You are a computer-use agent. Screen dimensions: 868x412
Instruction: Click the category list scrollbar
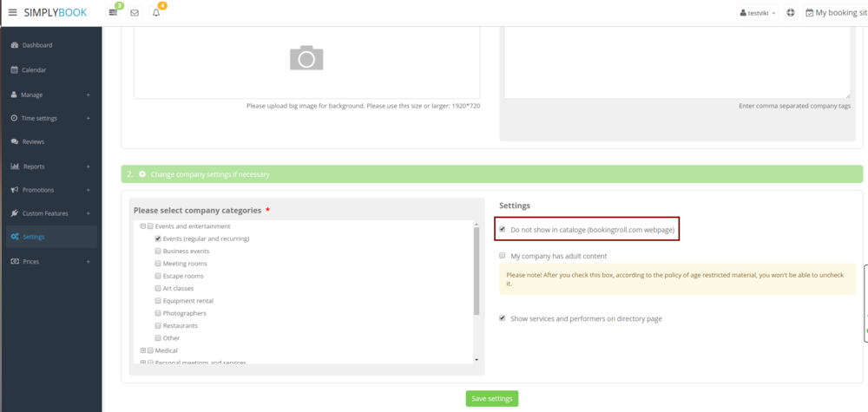[x=476, y=271]
